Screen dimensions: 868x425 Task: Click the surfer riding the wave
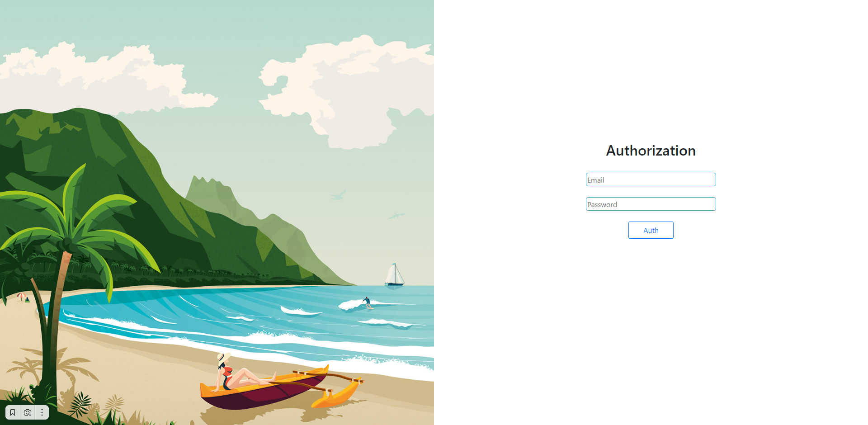pyautogui.click(x=367, y=302)
